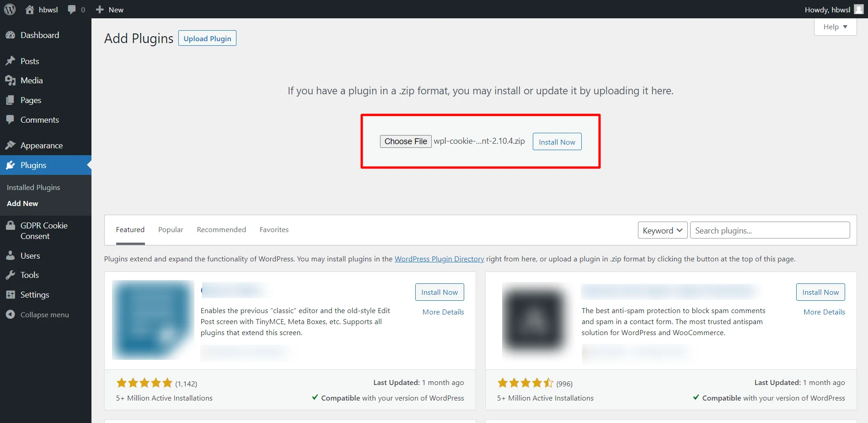
Task: Open the admin bar comments counter
Action: tap(76, 9)
